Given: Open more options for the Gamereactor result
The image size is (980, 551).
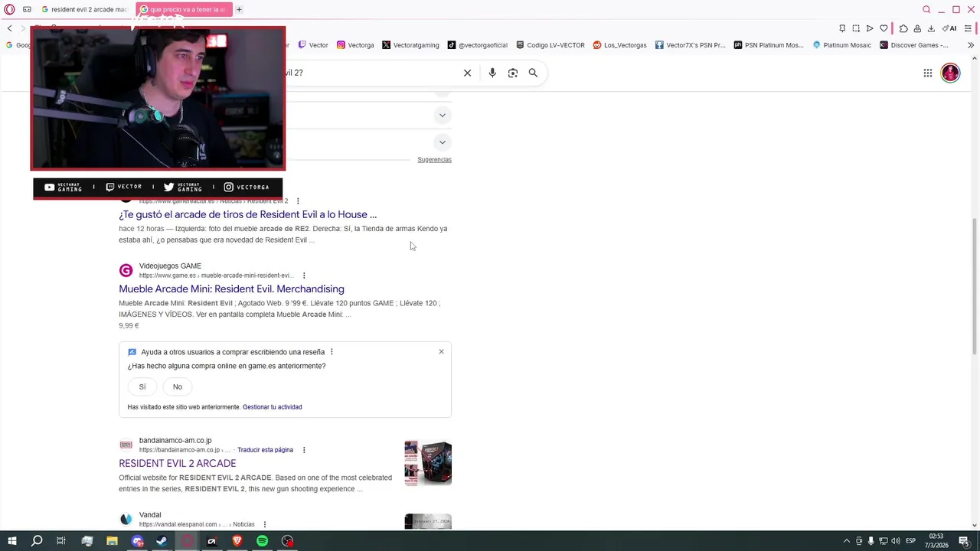Looking at the screenshot, I should 298,201.
